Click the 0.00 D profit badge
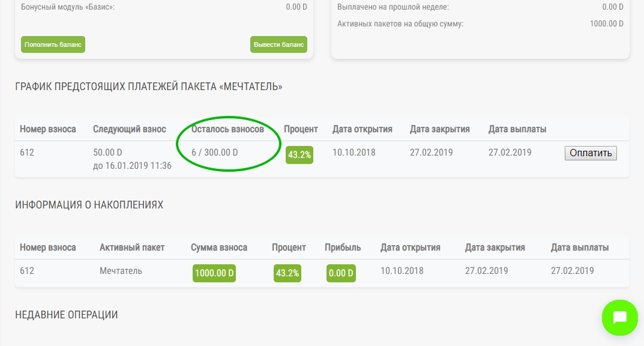 click(341, 273)
